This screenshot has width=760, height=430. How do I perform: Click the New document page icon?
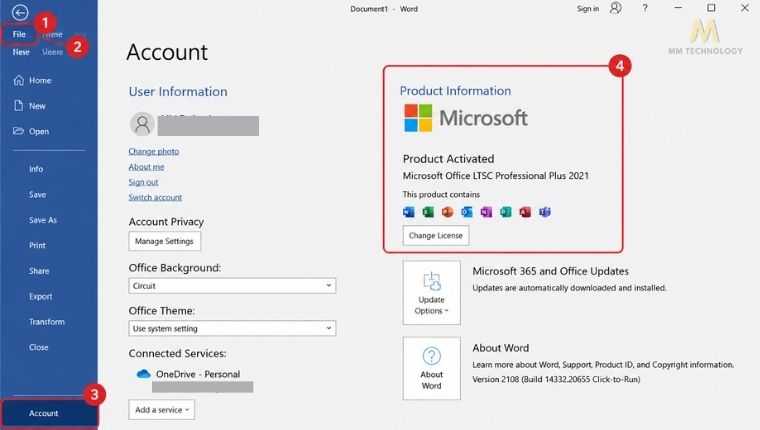(18, 105)
